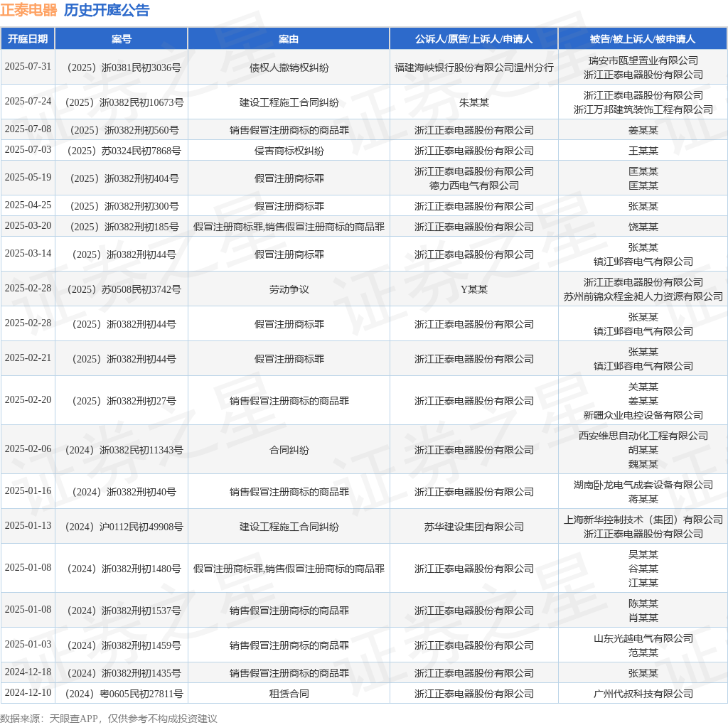Click plaintiff 福建海峡银行股份有限公司温州分行
The image size is (728, 725).
pos(474,68)
